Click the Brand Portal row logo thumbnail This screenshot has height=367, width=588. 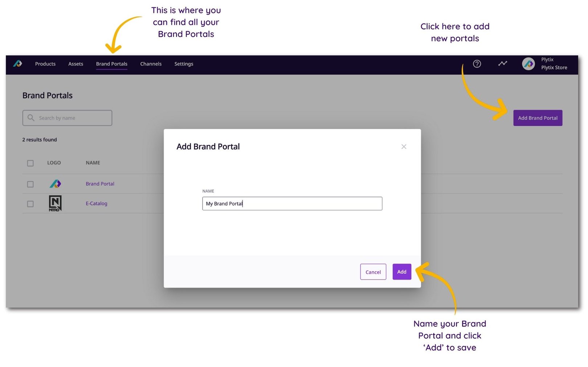(55, 184)
